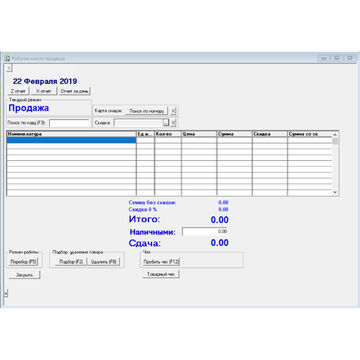Click the table's scroll up arrow
360x360 pixels.
tap(335, 134)
